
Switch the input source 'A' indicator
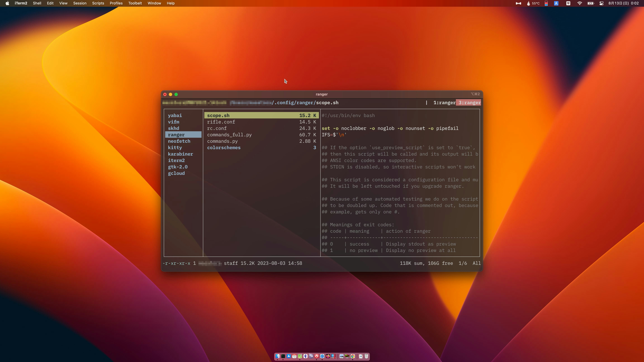click(x=556, y=3)
